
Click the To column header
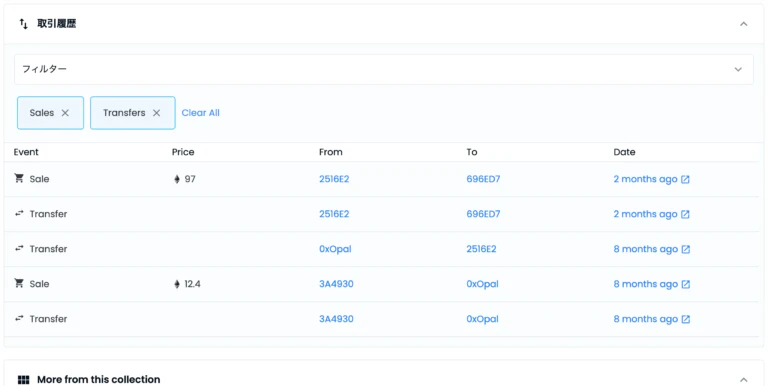coord(472,152)
